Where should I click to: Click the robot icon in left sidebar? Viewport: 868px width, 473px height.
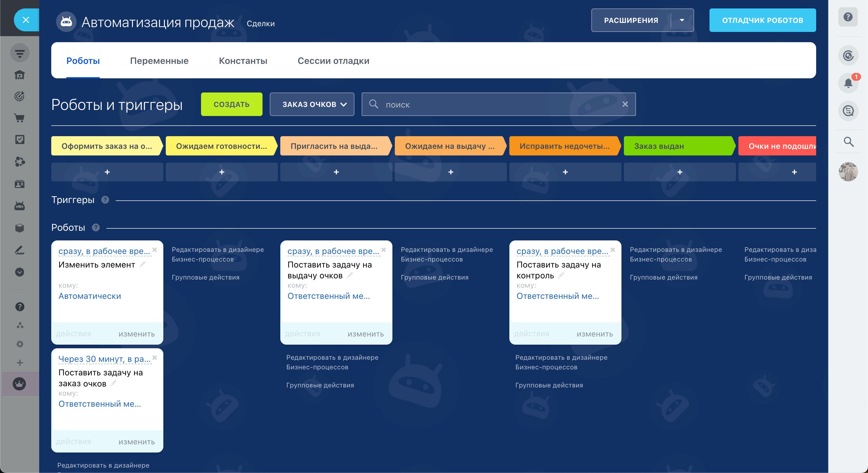pos(20,206)
